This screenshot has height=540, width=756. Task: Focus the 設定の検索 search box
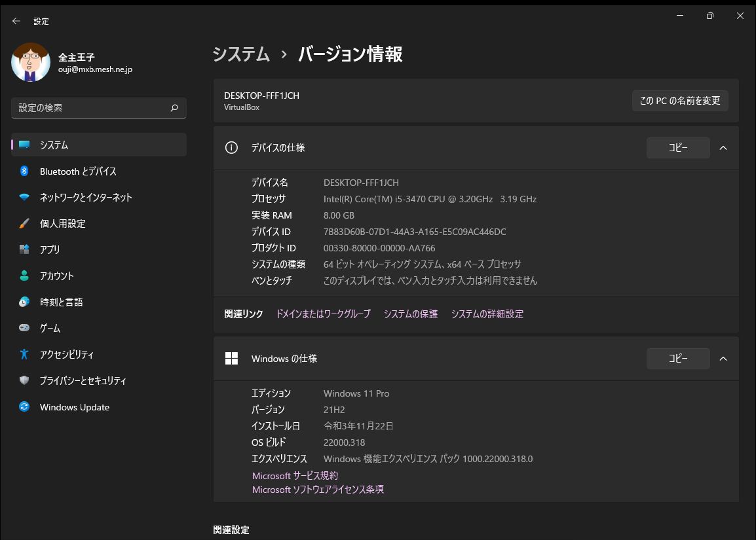(x=99, y=108)
